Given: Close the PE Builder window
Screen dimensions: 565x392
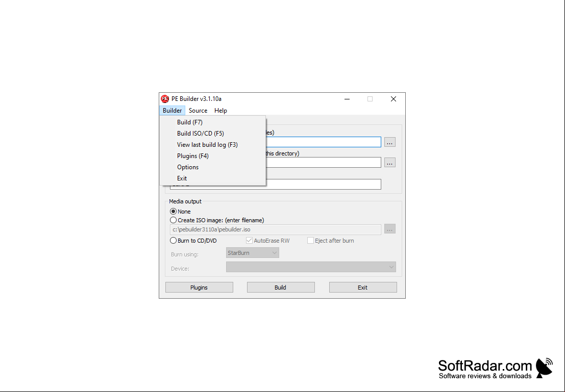Looking at the screenshot, I should tap(394, 99).
